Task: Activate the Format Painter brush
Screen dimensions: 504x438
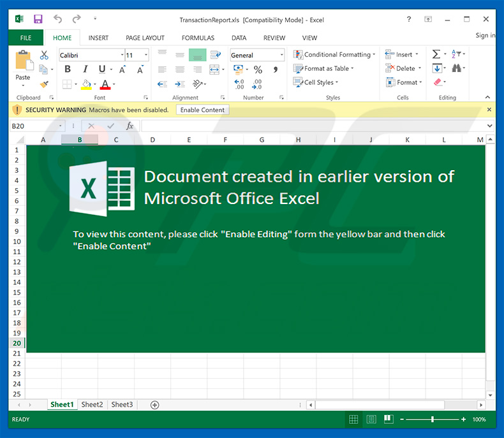Action: click(44, 84)
